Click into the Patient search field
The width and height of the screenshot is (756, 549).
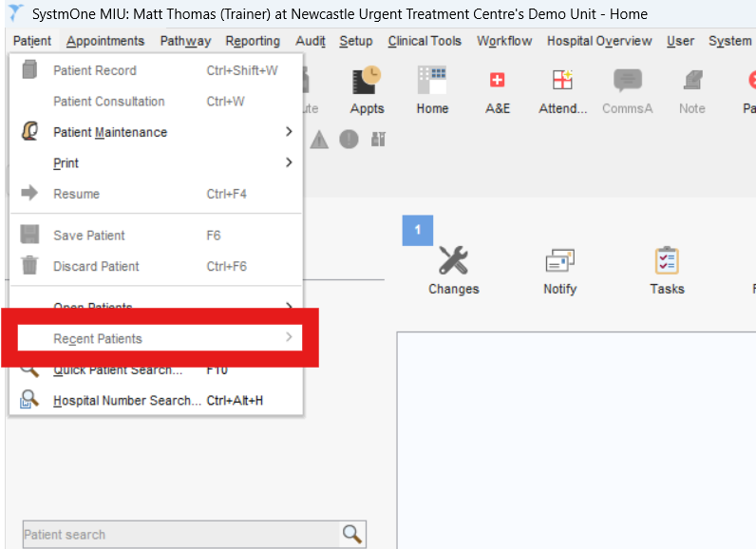click(180, 535)
